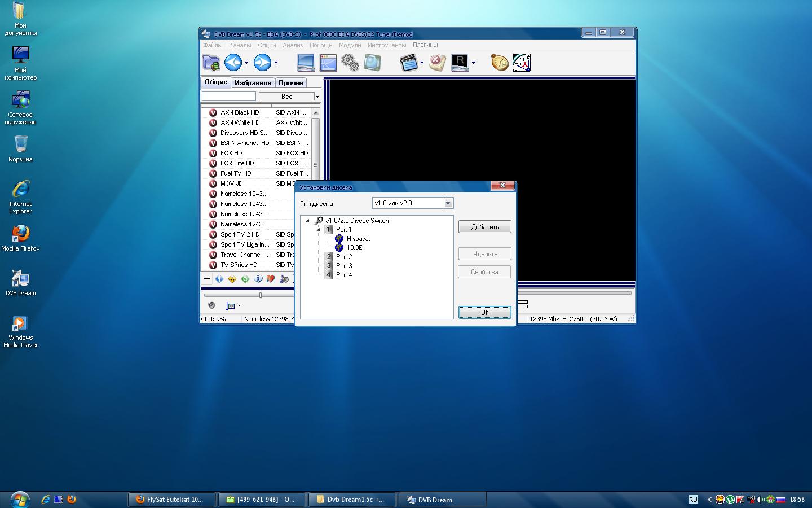
Task: Open the folder icon in DVB Dream toolbar
Action: (211, 63)
